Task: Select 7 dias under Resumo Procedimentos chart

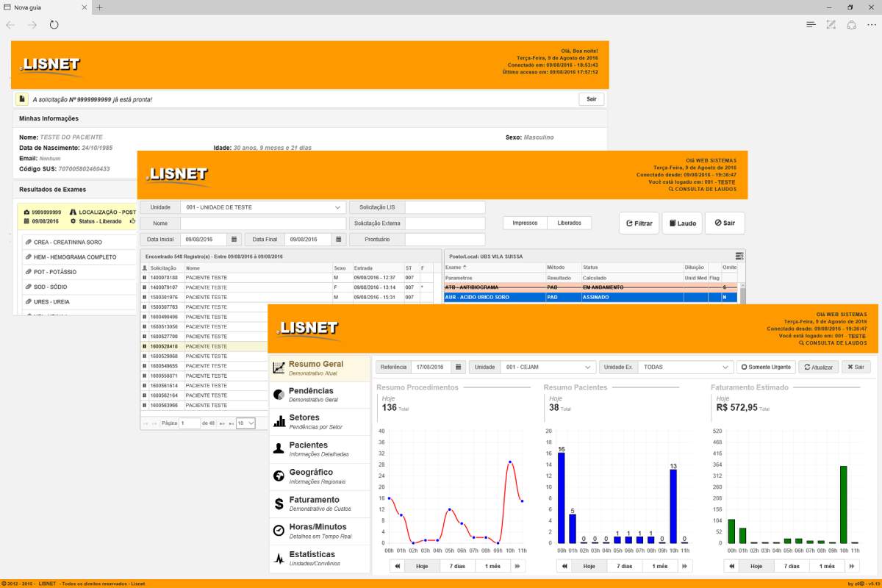Action: (x=457, y=566)
